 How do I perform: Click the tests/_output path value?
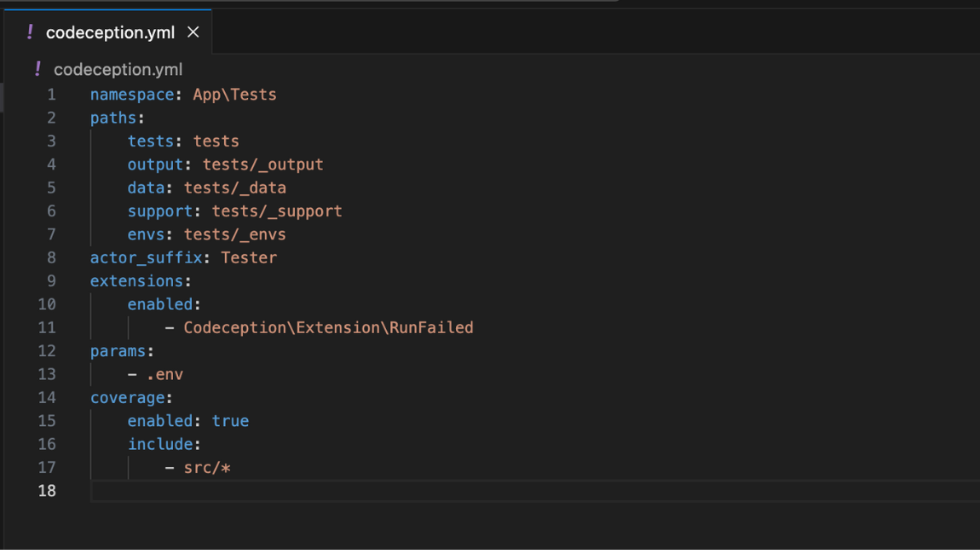click(262, 164)
